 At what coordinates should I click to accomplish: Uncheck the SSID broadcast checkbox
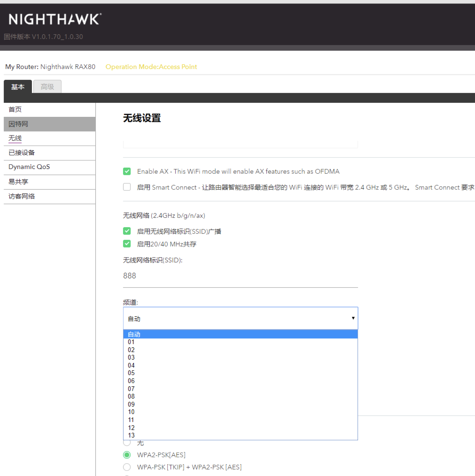[x=127, y=231]
